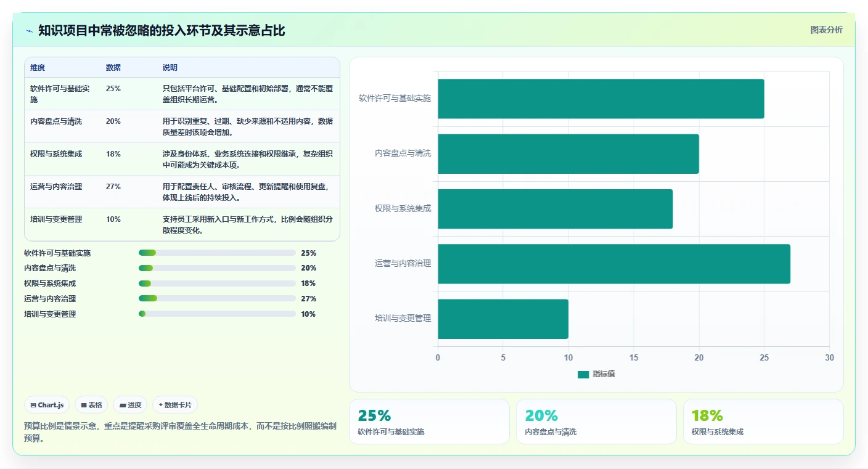Click the blue lightning icon beside the title
The image size is (868, 469).
coord(29,31)
